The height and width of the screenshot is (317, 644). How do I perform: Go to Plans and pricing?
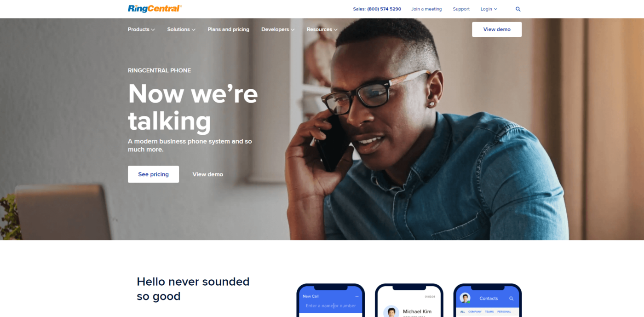click(228, 29)
